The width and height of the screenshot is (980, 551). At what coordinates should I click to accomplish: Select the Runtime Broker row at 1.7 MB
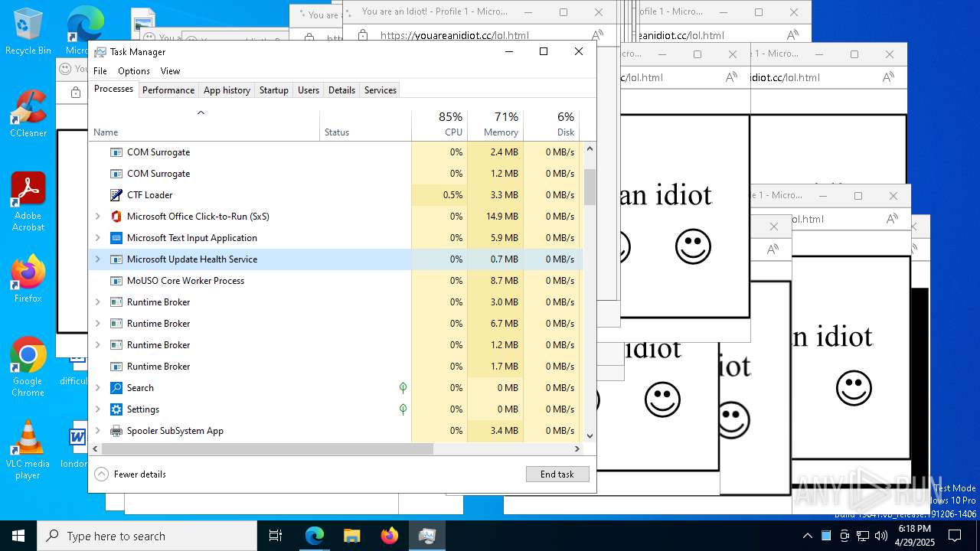(336, 367)
